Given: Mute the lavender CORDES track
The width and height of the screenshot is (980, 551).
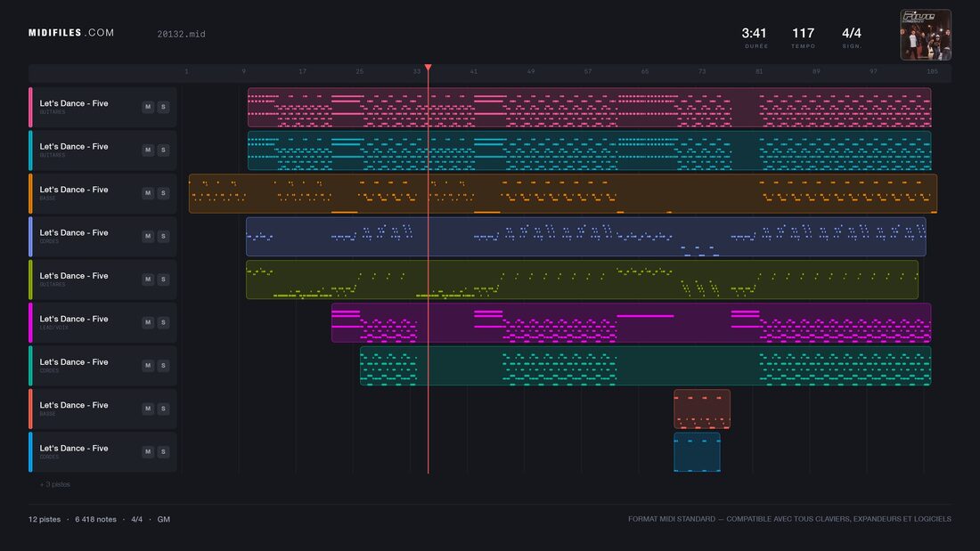Looking at the screenshot, I should coord(148,236).
